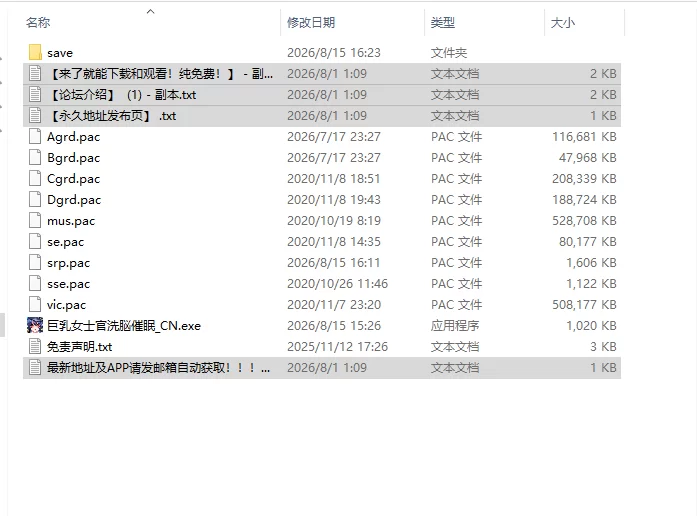The height and width of the screenshot is (516, 697).
Task: Select file 【永久地址发布页】 .txt
Action: (112, 116)
